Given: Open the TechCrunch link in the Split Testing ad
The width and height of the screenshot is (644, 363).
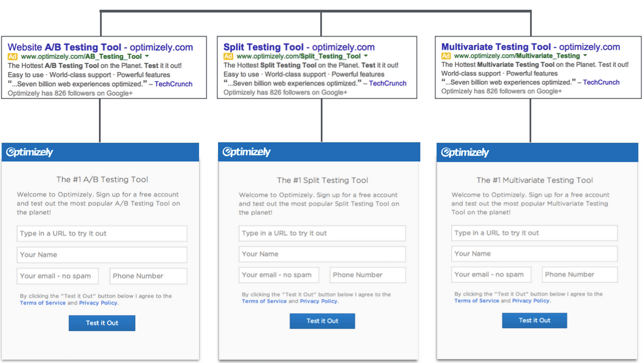Looking at the screenshot, I should [x=388, y=83].
